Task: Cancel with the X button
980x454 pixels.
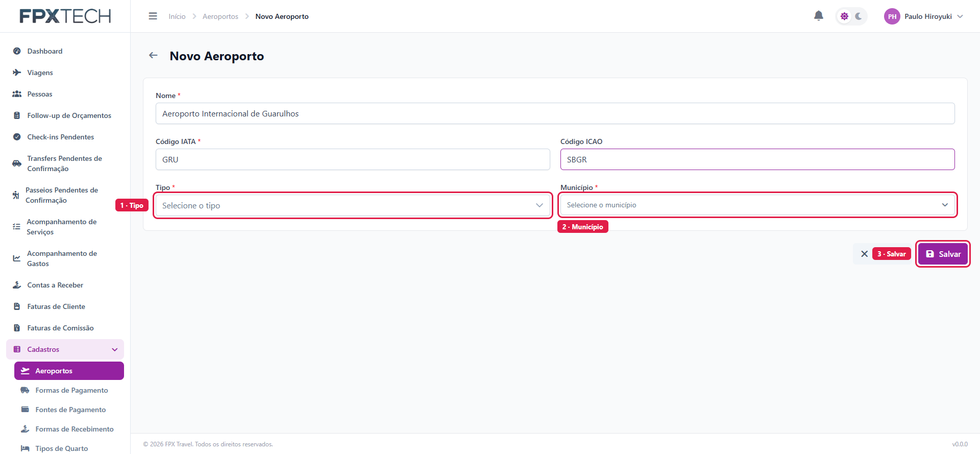Action: point(864,254)
